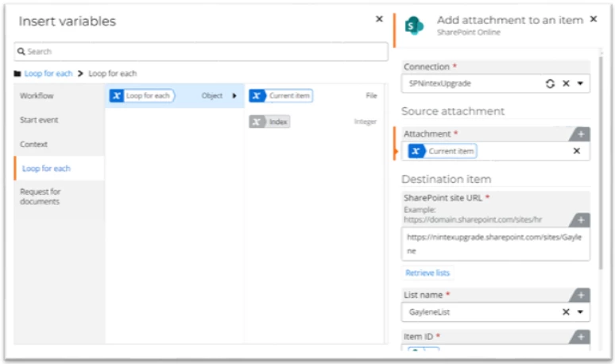The height and width of the screenshot is (364, 615).
Task: Click the Index variable x icon
Action: (x=257, y=122)
